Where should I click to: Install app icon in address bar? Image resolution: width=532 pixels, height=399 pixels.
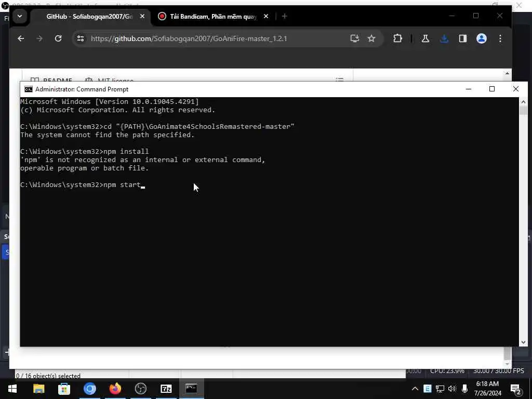[354, 38]
